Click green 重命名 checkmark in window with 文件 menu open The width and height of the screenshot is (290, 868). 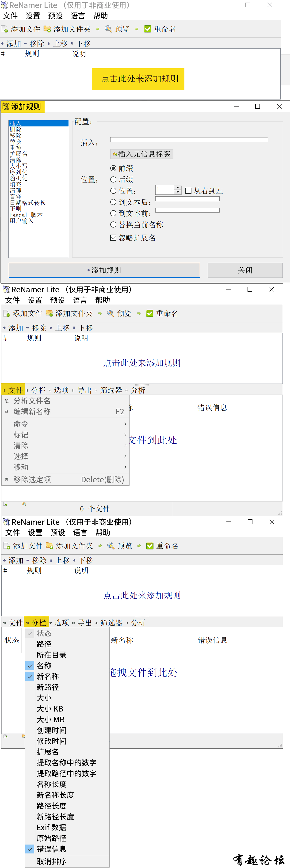[x=149, y=313]
